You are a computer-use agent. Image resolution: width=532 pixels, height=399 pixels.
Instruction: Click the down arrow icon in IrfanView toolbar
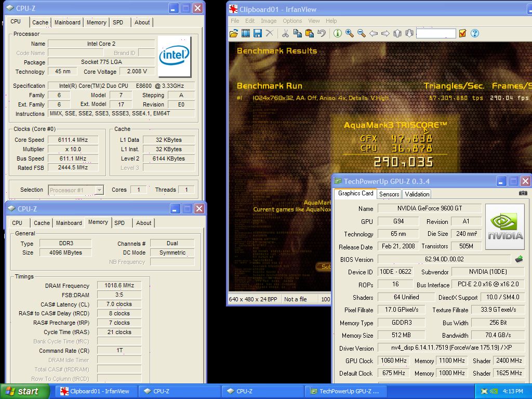(x=409, y=33)
